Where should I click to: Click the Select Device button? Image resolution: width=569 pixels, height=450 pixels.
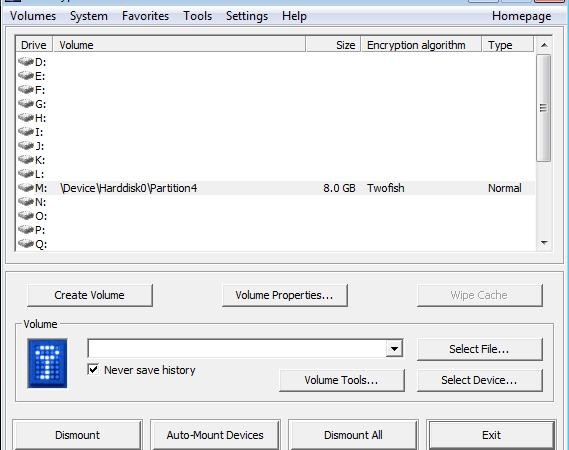[x=479, y=380]
